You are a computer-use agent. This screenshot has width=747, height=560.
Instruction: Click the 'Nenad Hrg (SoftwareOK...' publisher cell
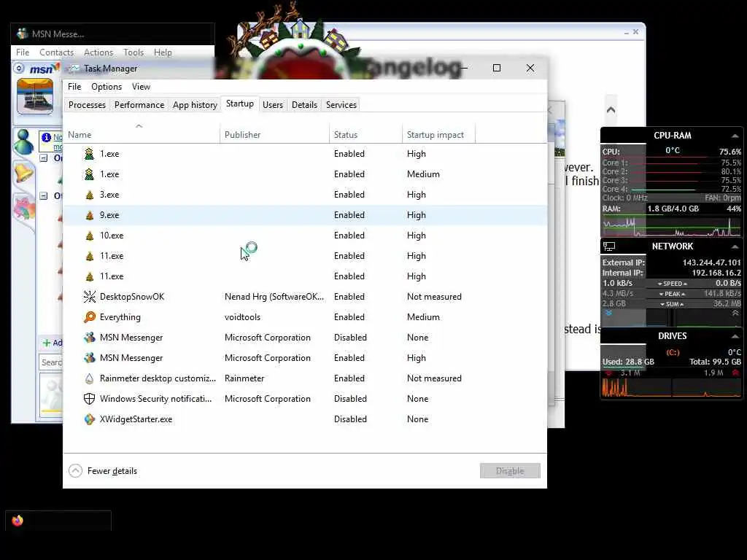click(x=274, y=297)
